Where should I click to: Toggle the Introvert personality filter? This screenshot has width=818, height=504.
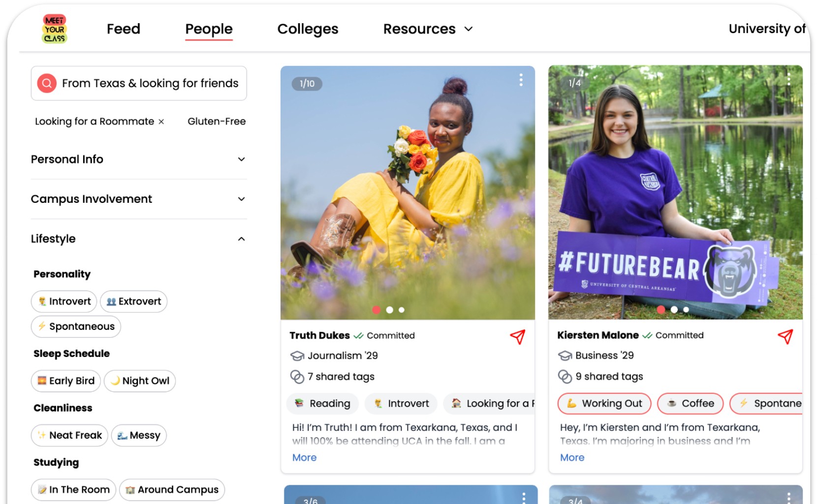click(64, 301)
